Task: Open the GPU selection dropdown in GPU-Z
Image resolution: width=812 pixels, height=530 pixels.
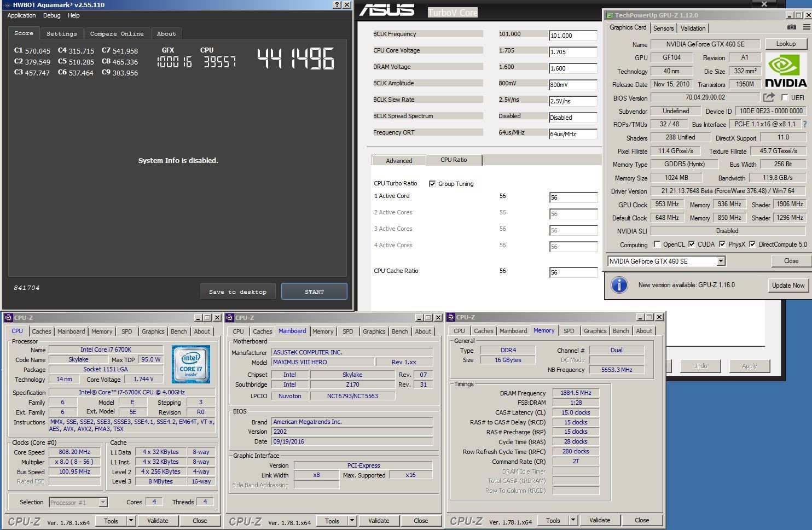Action: point(721,261)
